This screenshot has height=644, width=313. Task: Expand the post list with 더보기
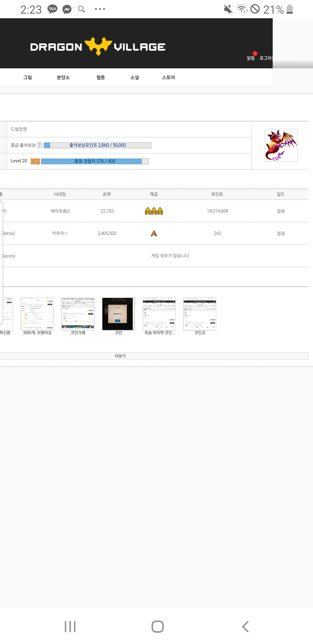pyautogui.click(x=120, y=356)
